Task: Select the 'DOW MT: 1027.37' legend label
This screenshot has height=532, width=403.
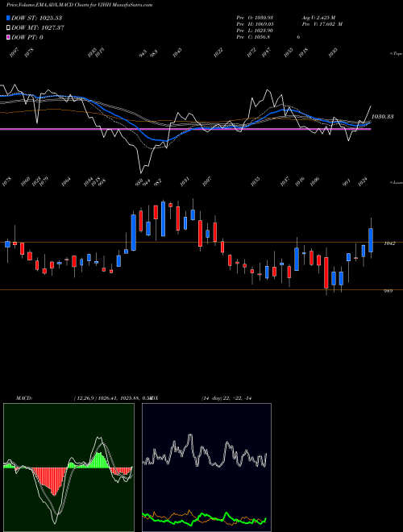Action: pyautogui.click(x=38, y=28)
